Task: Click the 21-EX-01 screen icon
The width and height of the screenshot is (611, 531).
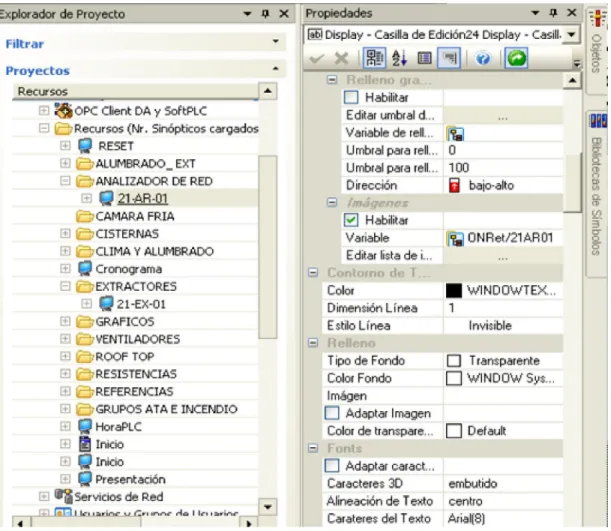Action: coord(106,304)
